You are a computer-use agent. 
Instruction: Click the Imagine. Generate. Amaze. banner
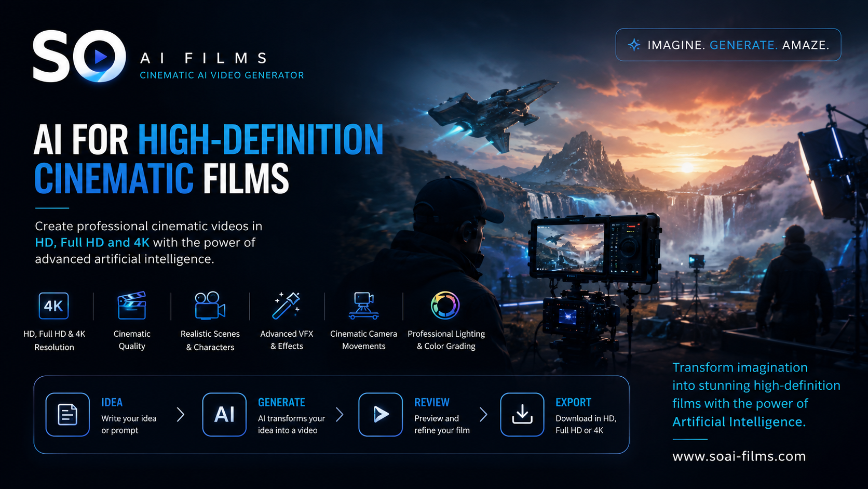(x=728, y=45)
